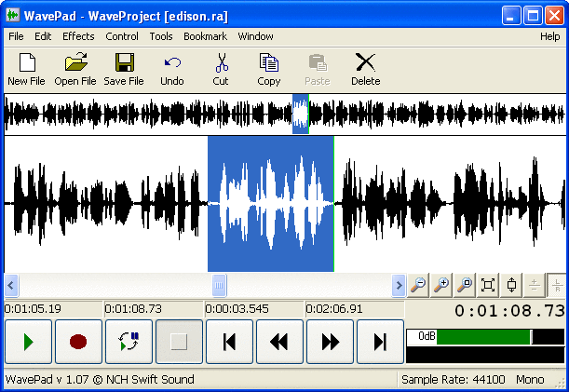
Task: Fit the full waveform in view
Action: tap(488, 285)
